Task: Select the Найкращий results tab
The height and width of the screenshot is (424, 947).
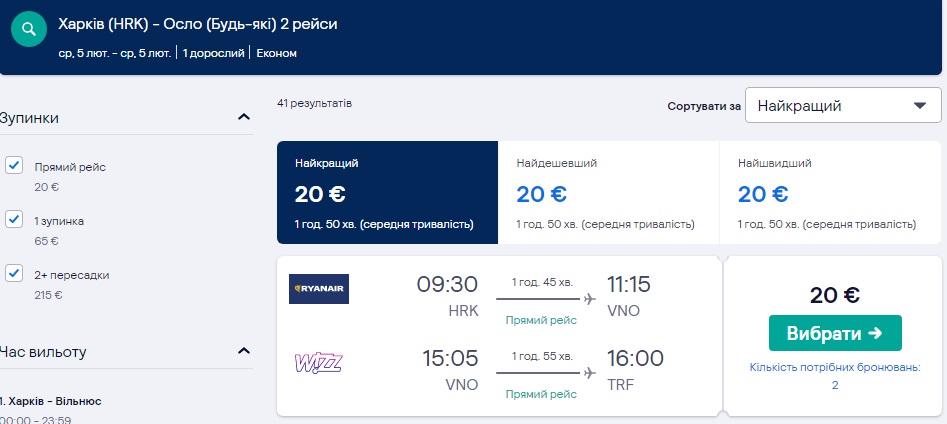Action: [x=387, y=193]
